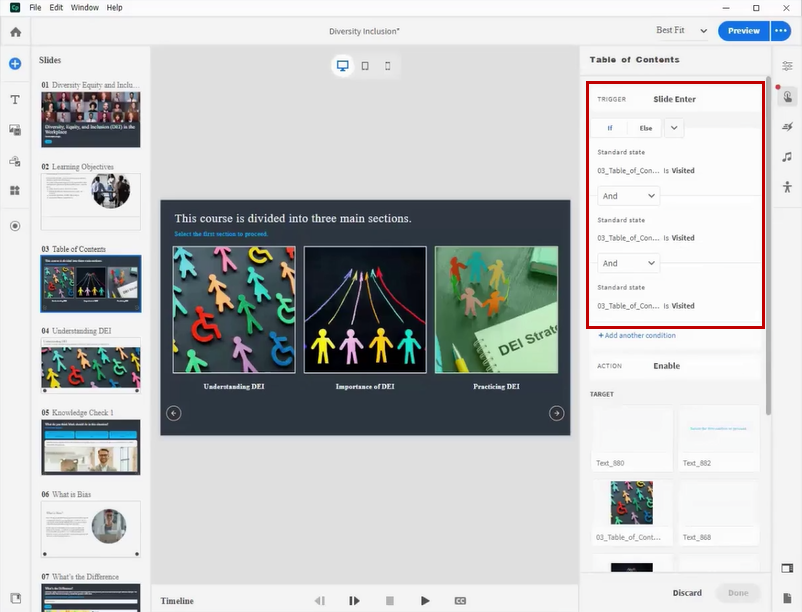
Task: Select the 03_Table_of_Cont target image card
Action: tap(632, 512)
